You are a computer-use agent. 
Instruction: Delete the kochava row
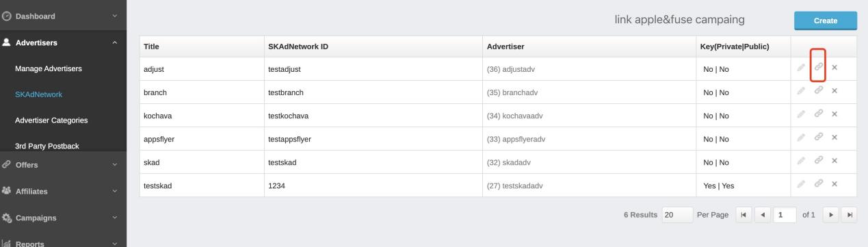pyautogui.click(x=834, y=114)
